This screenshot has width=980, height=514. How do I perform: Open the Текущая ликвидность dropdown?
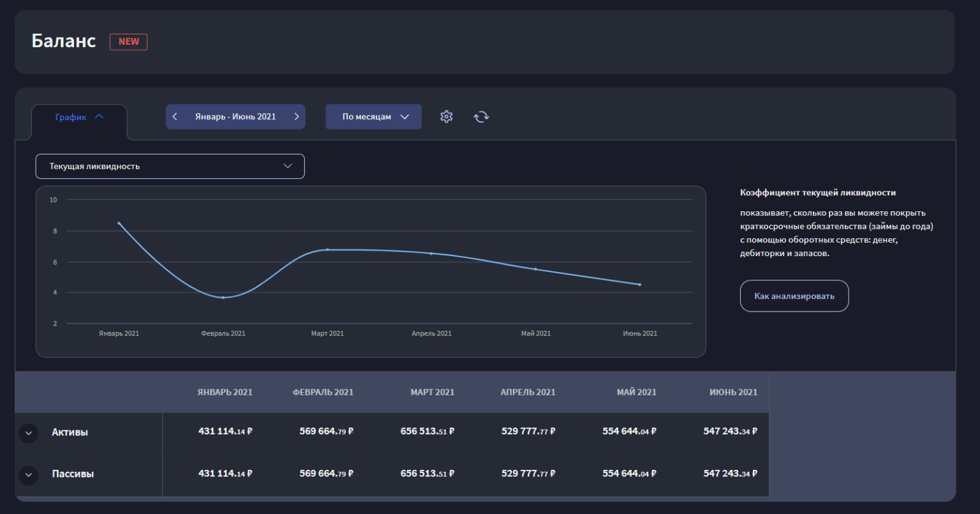click(170, 166)
